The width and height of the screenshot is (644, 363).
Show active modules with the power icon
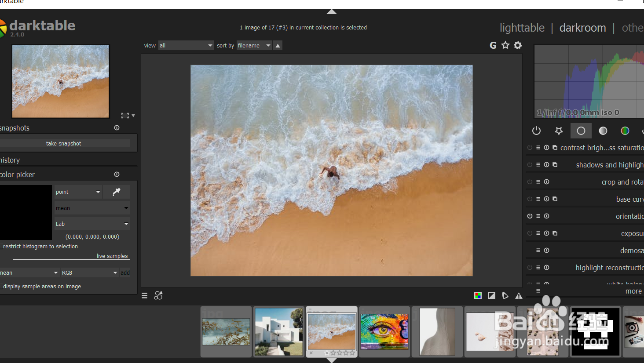point(536,131)
